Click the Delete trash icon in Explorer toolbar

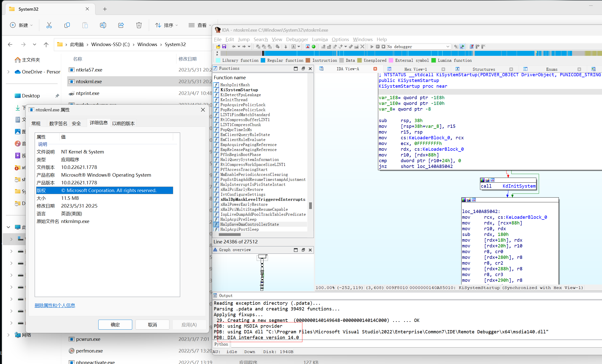pos(139,25)
